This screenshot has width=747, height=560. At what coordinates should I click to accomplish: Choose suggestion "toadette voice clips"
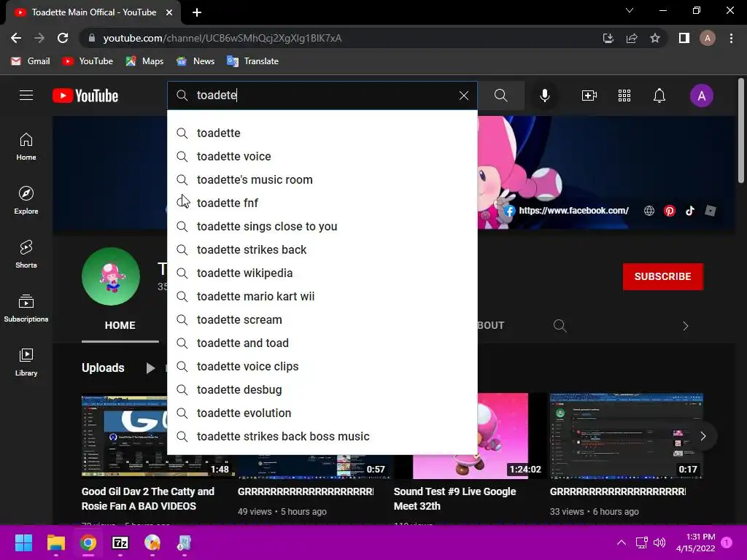click(322, 366)
